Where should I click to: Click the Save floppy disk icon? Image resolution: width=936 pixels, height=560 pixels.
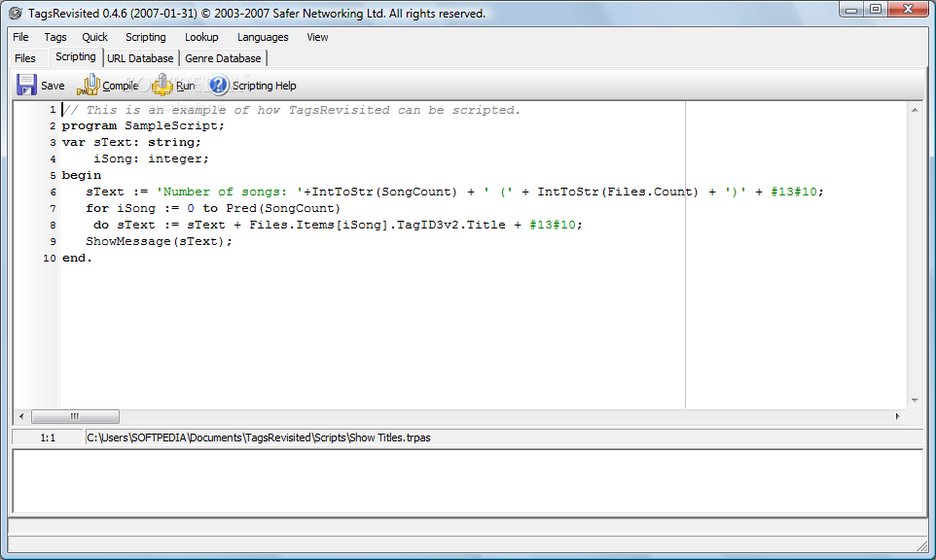coord(26,85)
